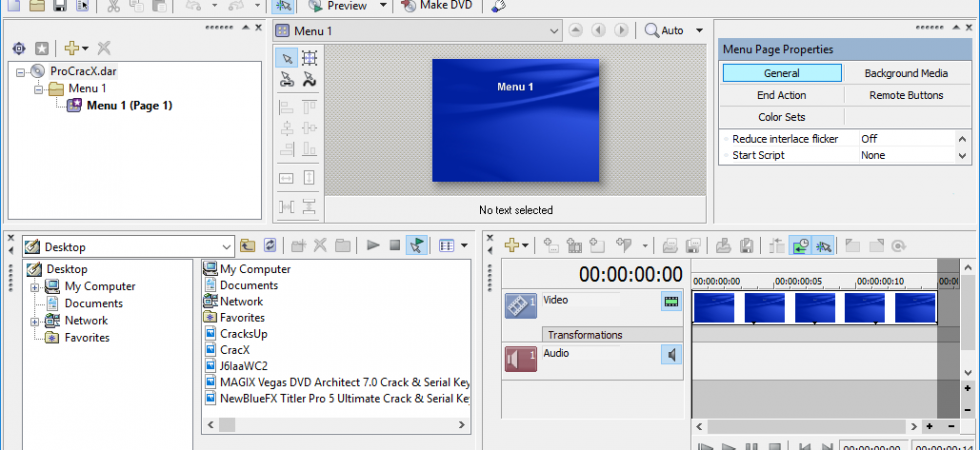Click the timeline horizontal scrollbar track
This screenshot has width=980, height=450.
coord(806,427)
